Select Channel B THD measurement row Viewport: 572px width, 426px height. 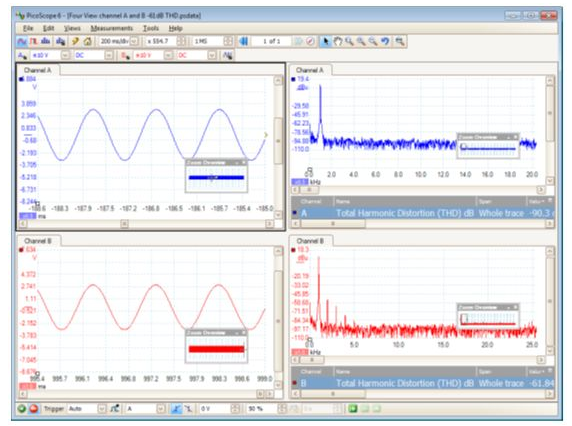coord(423,383)
